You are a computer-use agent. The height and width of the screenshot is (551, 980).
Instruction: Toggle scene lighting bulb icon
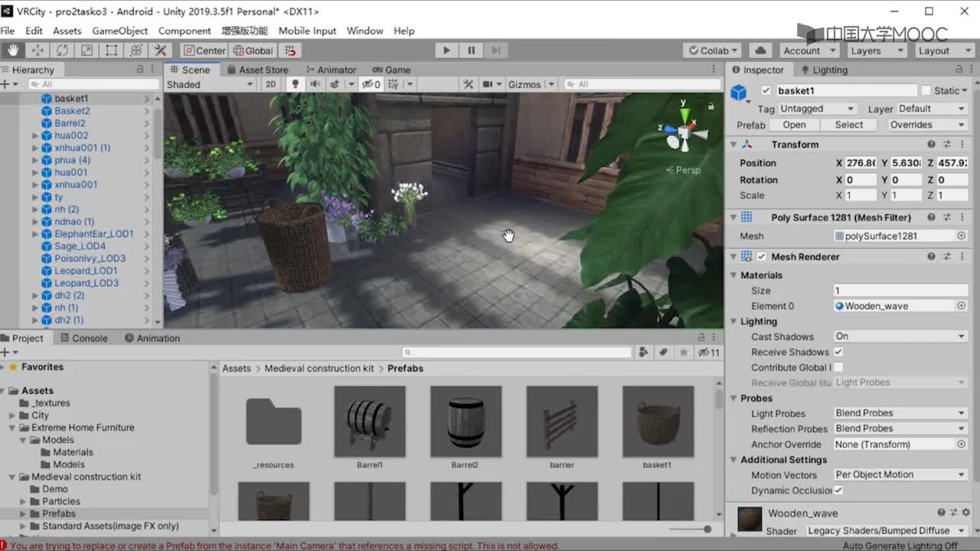[295, 84]
